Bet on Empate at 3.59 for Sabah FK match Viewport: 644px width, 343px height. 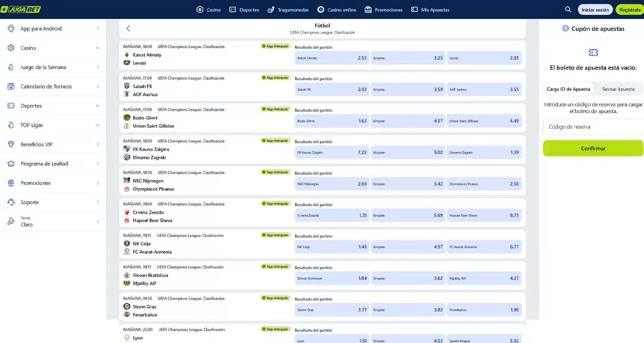[x=408, y=90]
